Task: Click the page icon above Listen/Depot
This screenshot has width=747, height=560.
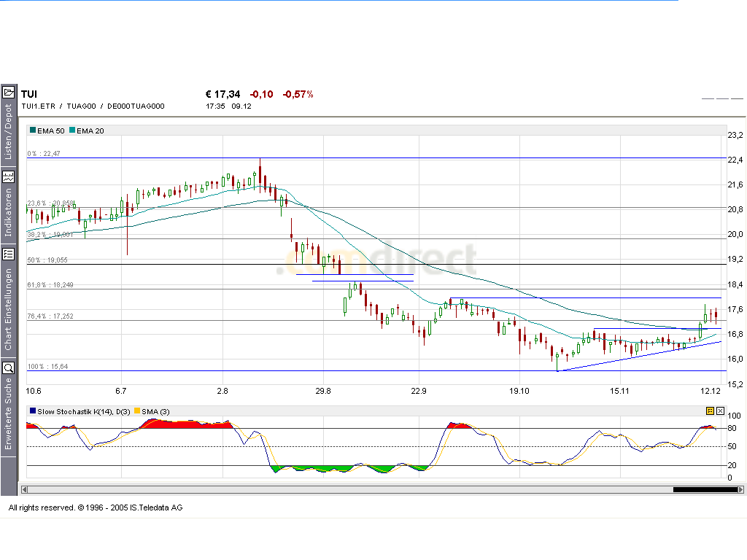Action: pyautogui.click(x=9, y=90)
